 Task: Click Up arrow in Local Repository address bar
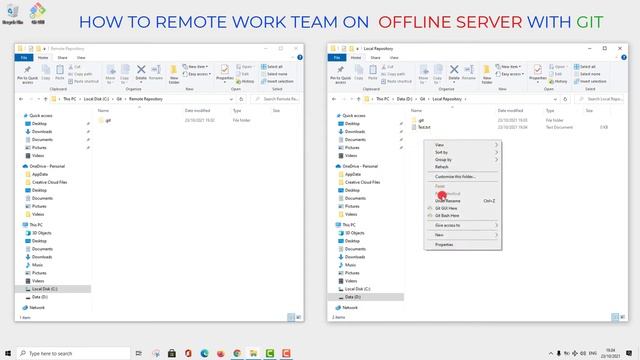click(358, 99)
